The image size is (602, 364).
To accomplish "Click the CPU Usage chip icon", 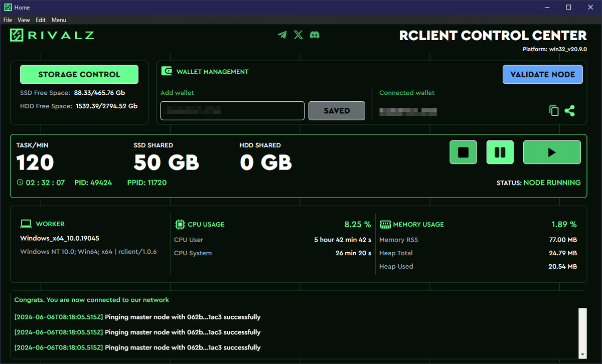I will [x=180, y=224].
